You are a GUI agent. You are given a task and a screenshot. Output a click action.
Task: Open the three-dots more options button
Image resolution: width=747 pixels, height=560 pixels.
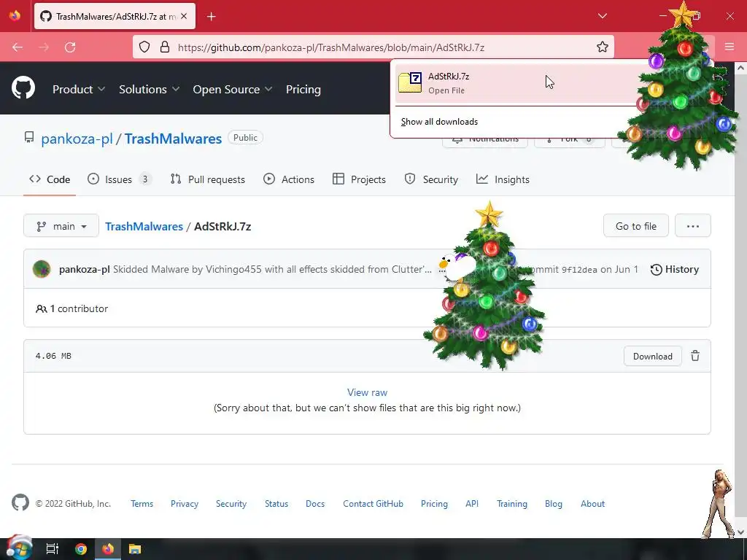pyautogui.click(x=693, y=226)
